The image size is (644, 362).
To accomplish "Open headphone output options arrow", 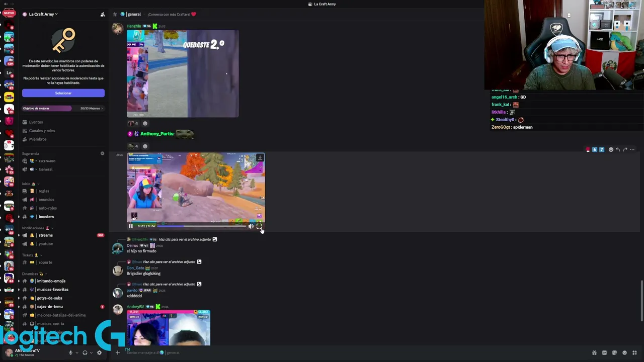I will tap(91, 353).
